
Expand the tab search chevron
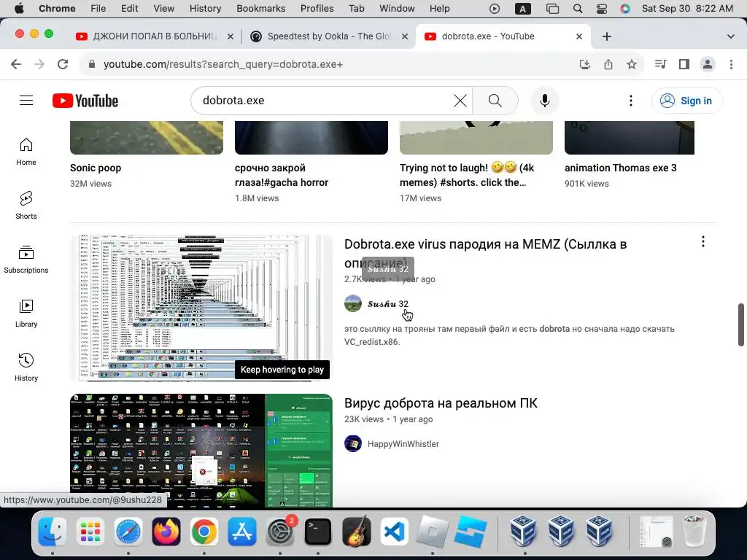731,36
